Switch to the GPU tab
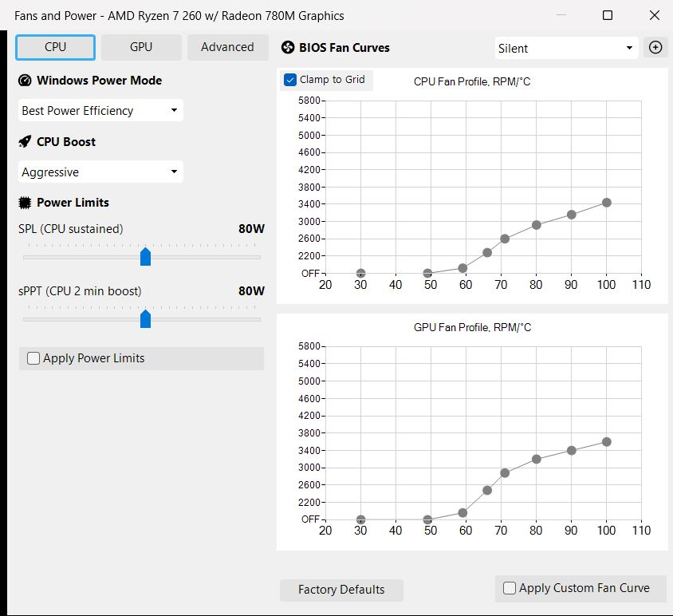 pos(141,47)
